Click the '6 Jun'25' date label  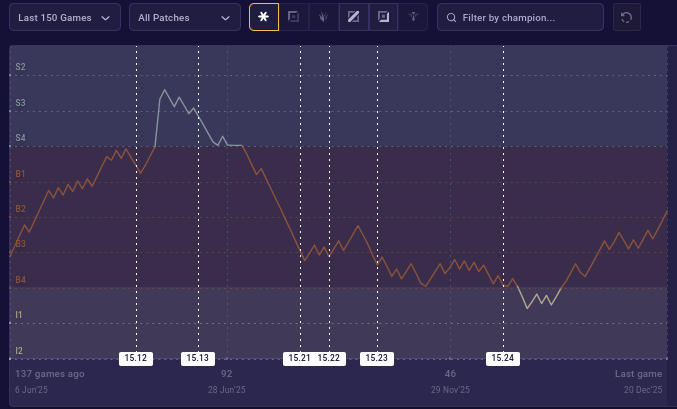click(x=32, y=390)
